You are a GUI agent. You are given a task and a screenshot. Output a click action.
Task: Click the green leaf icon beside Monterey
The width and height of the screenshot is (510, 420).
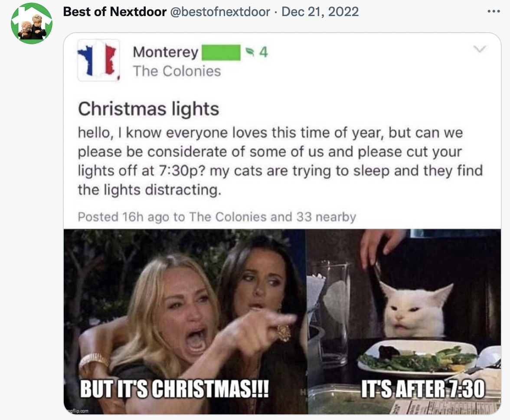[249, 52]
